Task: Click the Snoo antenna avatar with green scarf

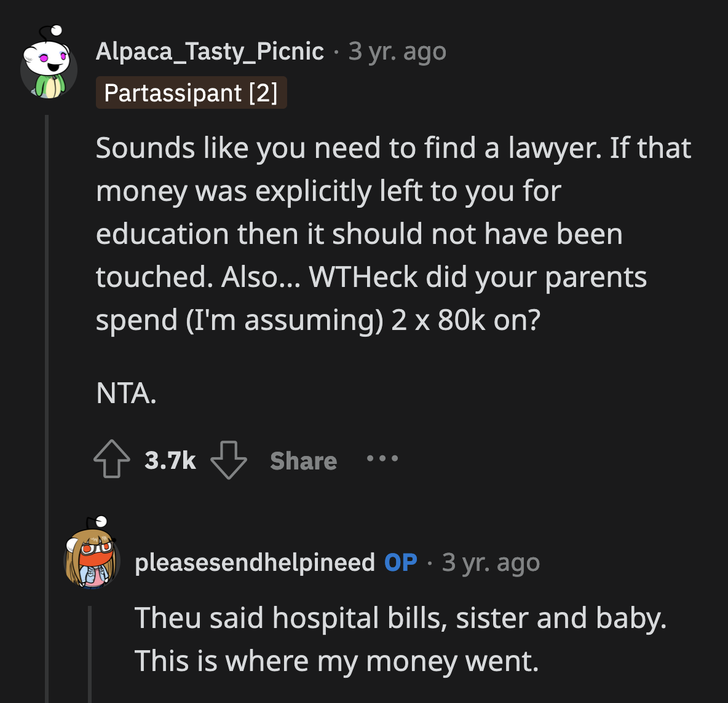Action: coord(48,69)
